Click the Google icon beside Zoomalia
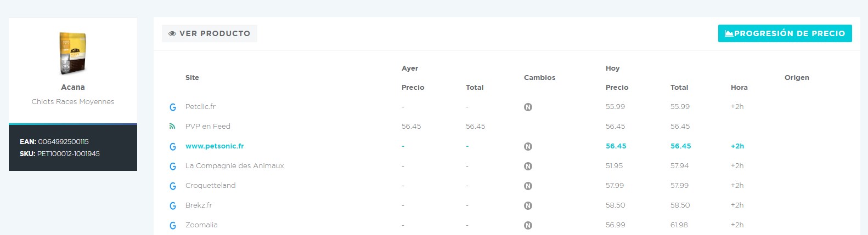 coord(173,226)
